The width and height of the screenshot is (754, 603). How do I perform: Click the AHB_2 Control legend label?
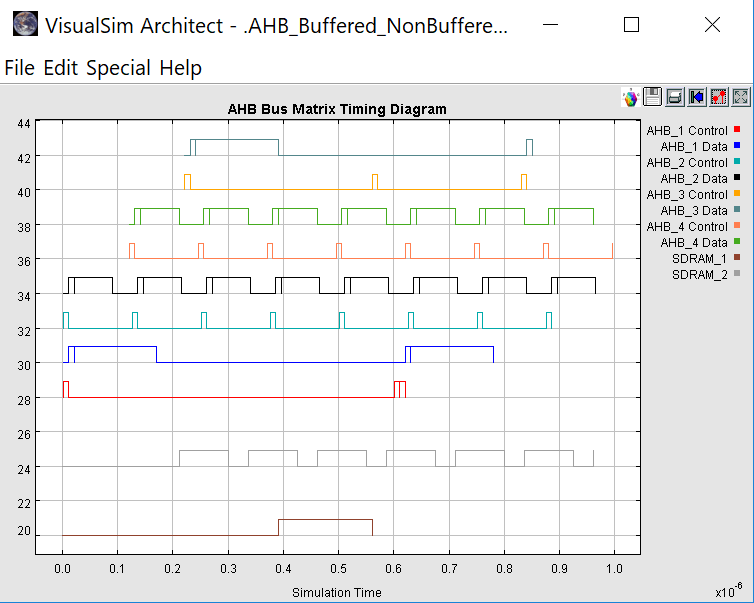coord(687,162)
